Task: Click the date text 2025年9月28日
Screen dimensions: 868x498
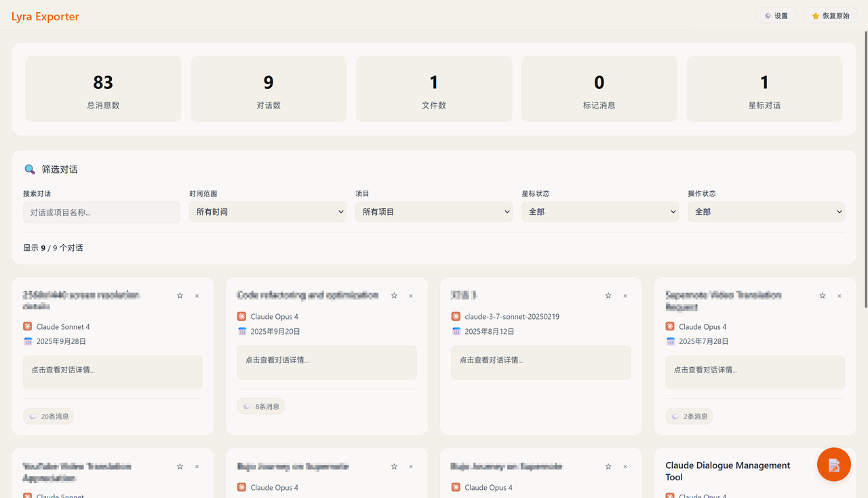Action: (61, 341)
